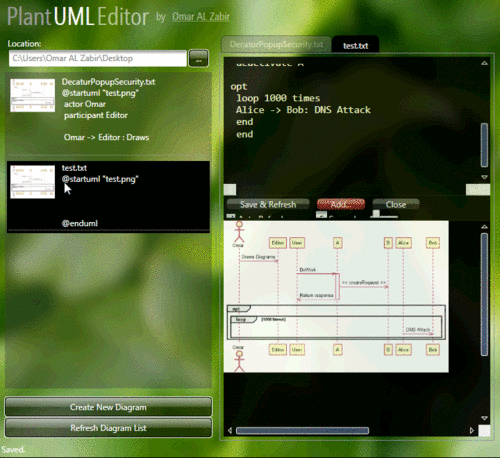Switch to the test.txt tab

(356, 46)
